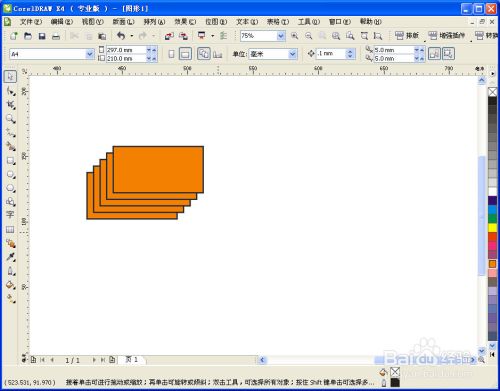Adjust the nudge offset spinner arrows
The width and height of the screenshot is (500, 391).
[350, 54]
